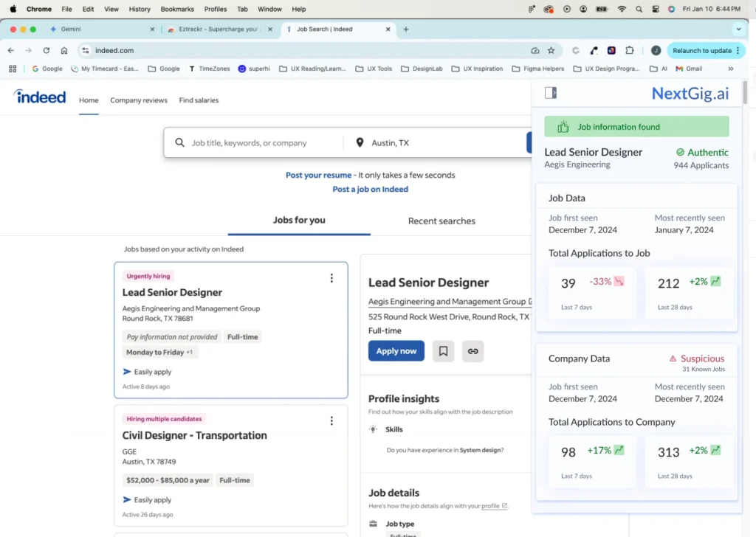Save the Lead Senior Designer job with bookmark icon
756x537 pixels.
(443, 351)
